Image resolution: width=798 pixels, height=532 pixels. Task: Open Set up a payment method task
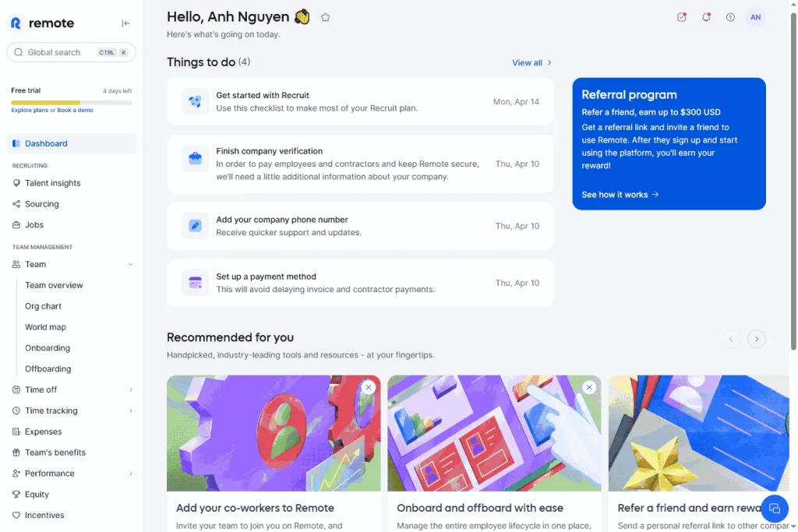click(x=360, y=283)
